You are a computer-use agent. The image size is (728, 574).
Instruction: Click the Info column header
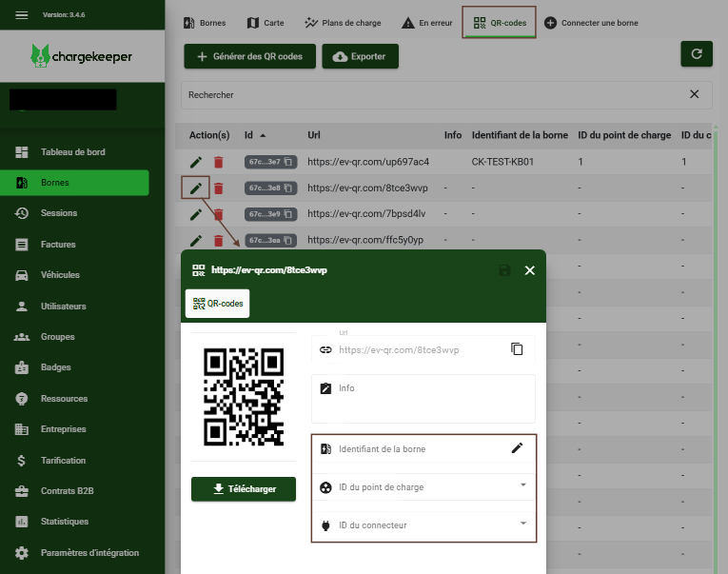(x=453, y=135)
